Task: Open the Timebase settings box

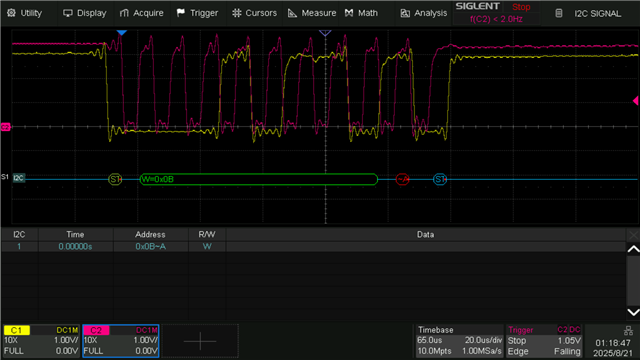Action: click(459, 341)
